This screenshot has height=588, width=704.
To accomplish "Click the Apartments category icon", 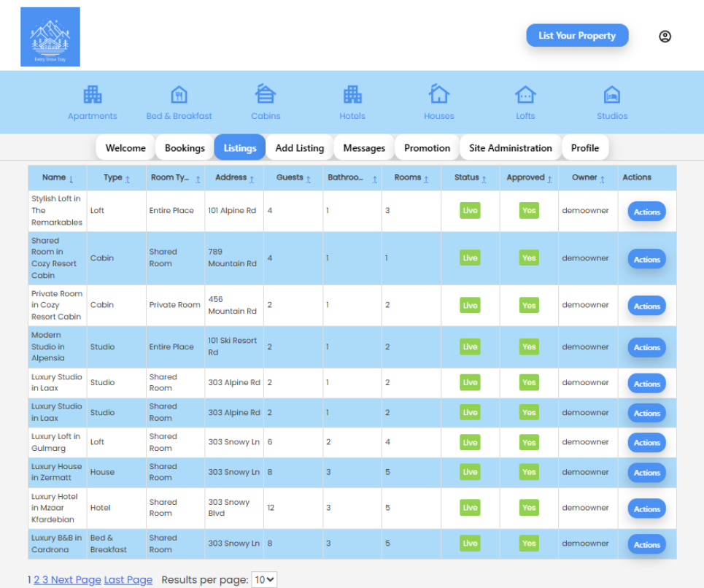I will point(92,95).
